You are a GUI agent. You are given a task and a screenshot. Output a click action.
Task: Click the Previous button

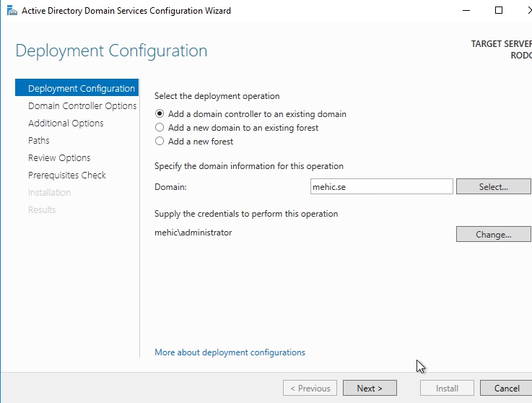point(310,389)
